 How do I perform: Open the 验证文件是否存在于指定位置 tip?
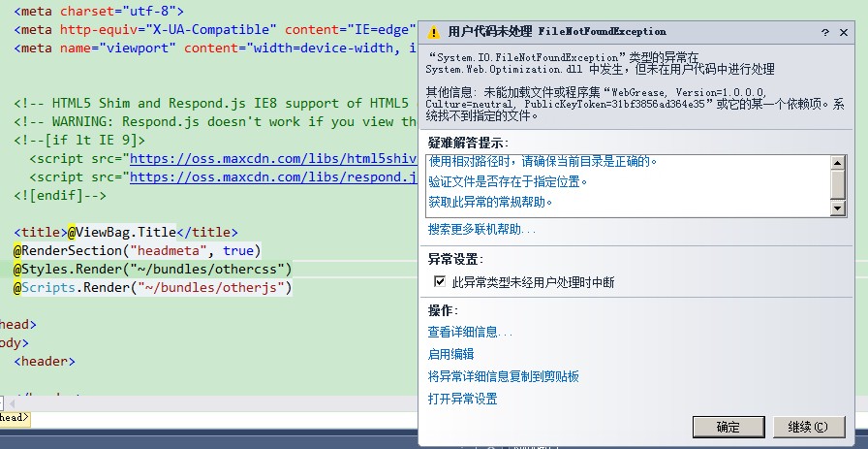[x=508, y=181]
